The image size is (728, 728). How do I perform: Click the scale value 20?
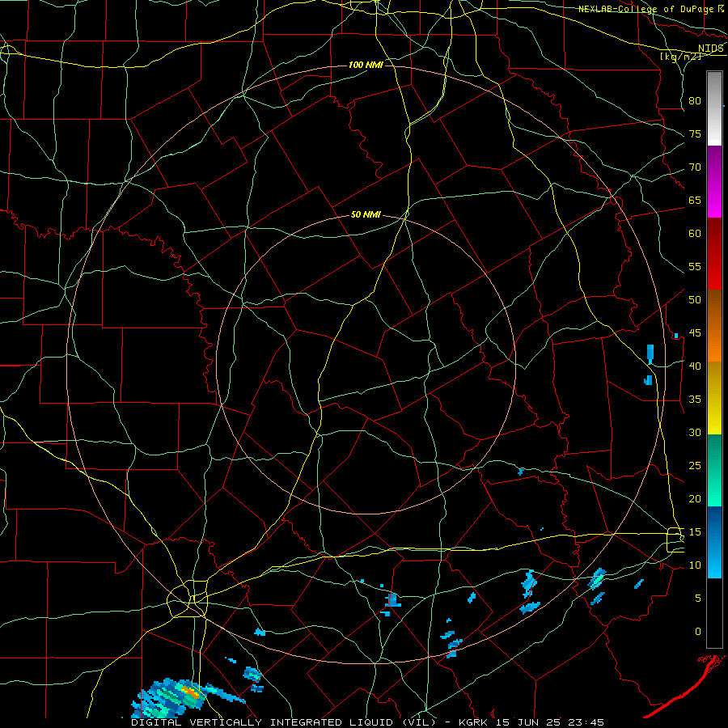click(x=695, y=498)
